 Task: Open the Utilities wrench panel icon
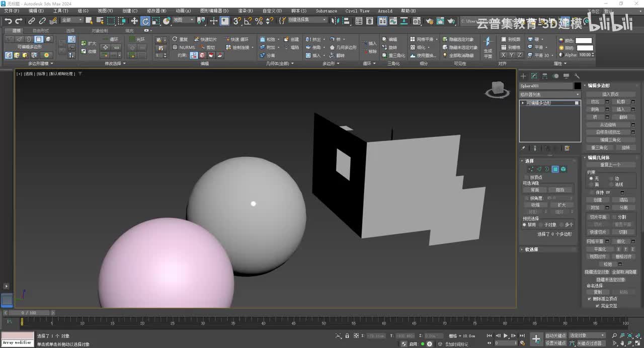577,76
